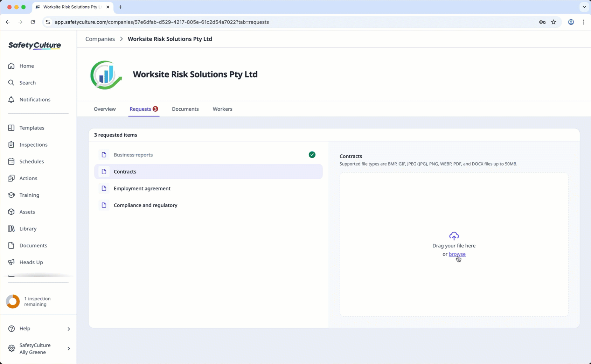The image size is (591, 364).
Task: Open Training in the sidebar
Action: click(x=29, y=195)
